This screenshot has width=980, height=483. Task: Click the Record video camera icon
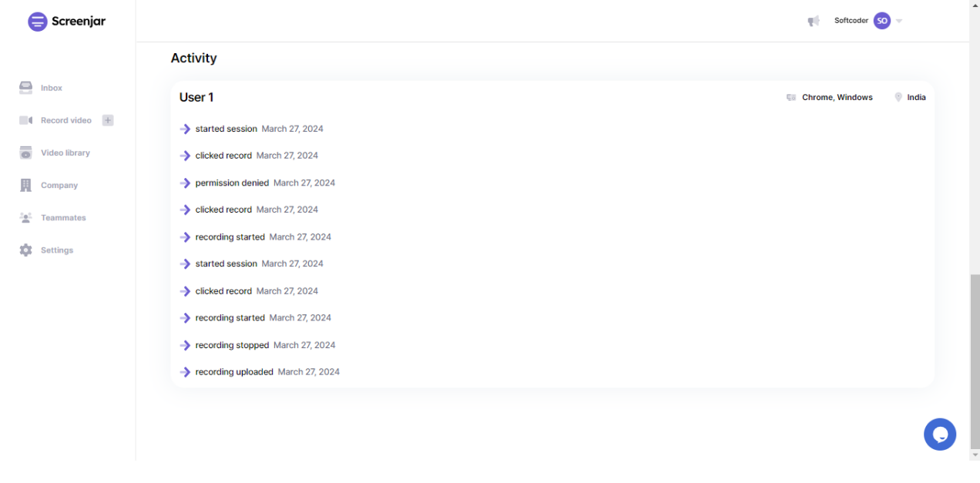[x=26, y=120]
